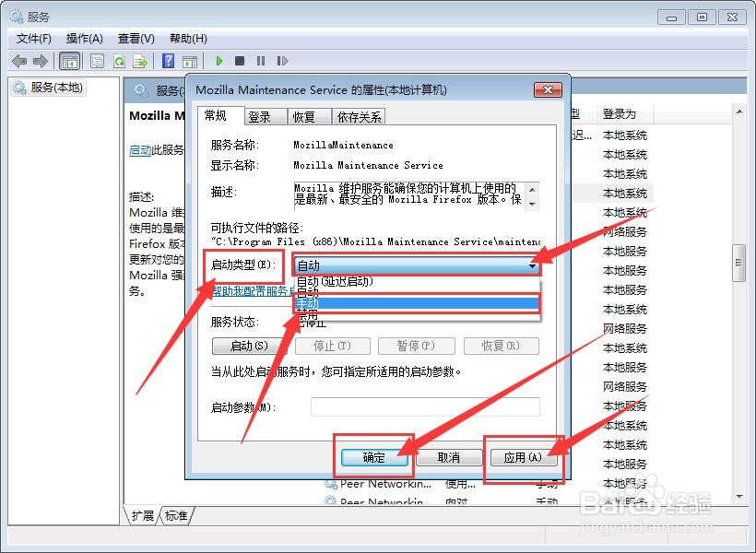756x553 pixels.
Task: Open the Help question-mark toolbar icon
Action: click(169, 61)
